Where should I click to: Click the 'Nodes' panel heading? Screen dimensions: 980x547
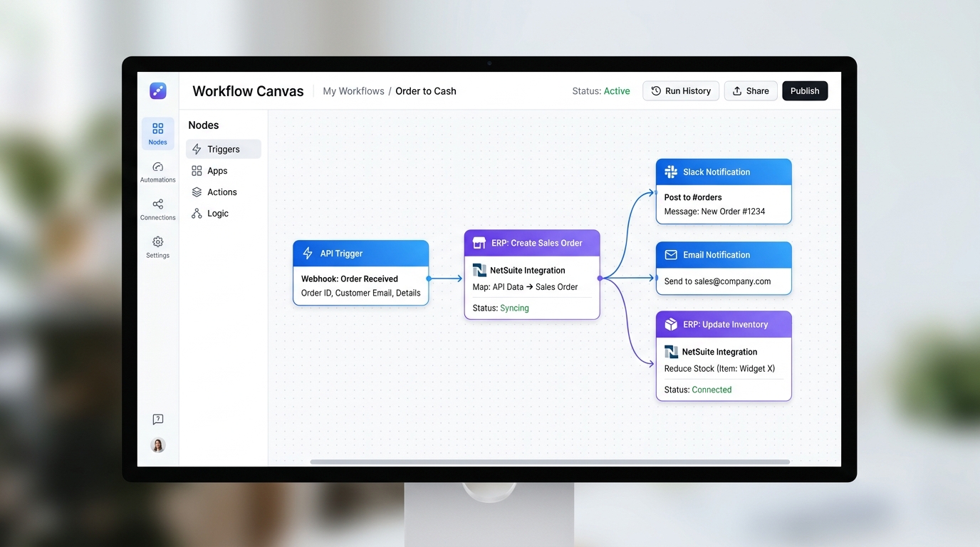coord(204,125)
